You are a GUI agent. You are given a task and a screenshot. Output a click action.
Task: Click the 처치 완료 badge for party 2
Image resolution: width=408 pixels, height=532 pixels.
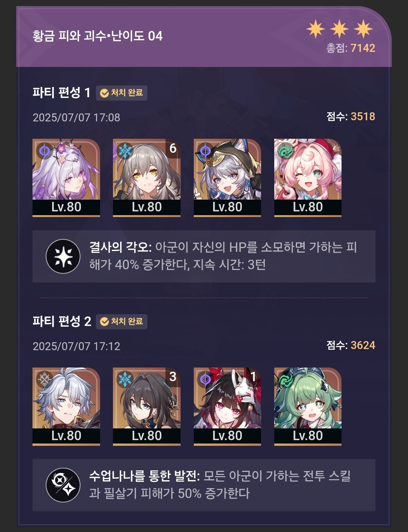pyautogui.click(x=121, y=322)
